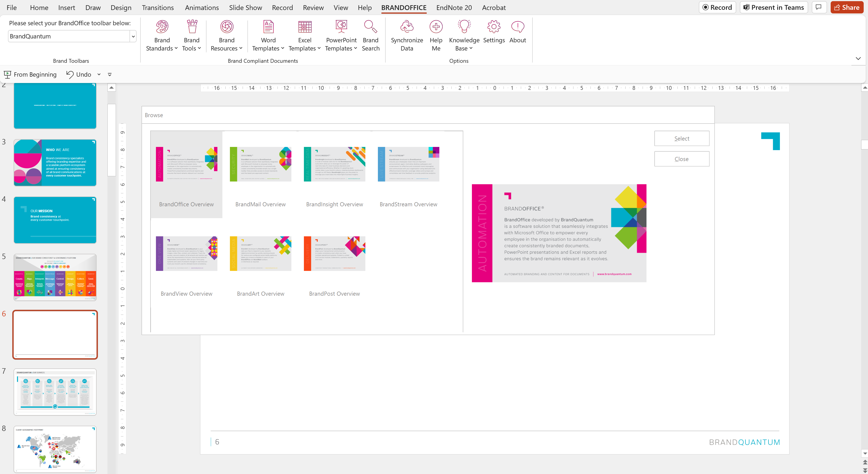Expand the Undo history dropdown arrow
Screen dimensions: 868x474
[99, 74]
